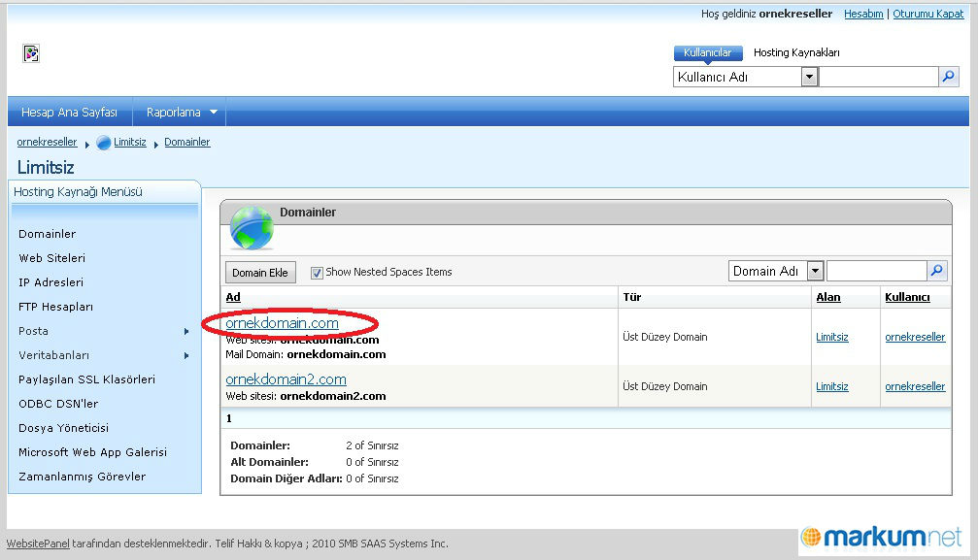Expand the Posta submenu arrow
The image size is (978, 560).
[186, 331]
